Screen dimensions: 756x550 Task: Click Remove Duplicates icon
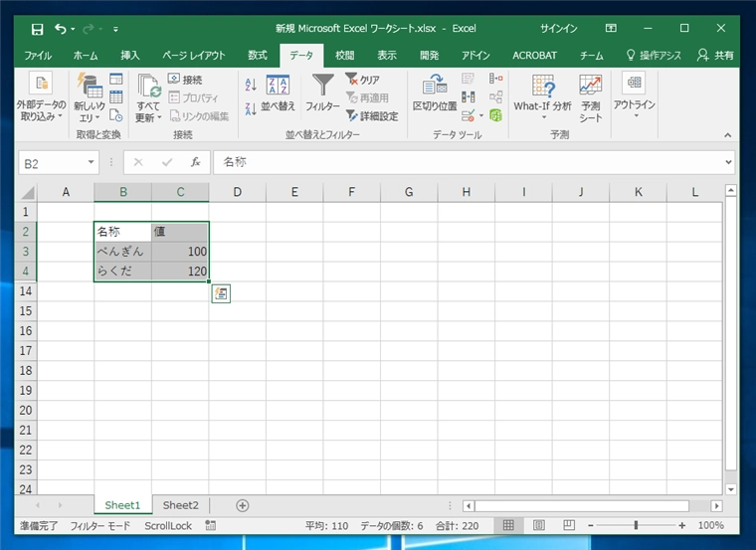click(x=469, y=96)
